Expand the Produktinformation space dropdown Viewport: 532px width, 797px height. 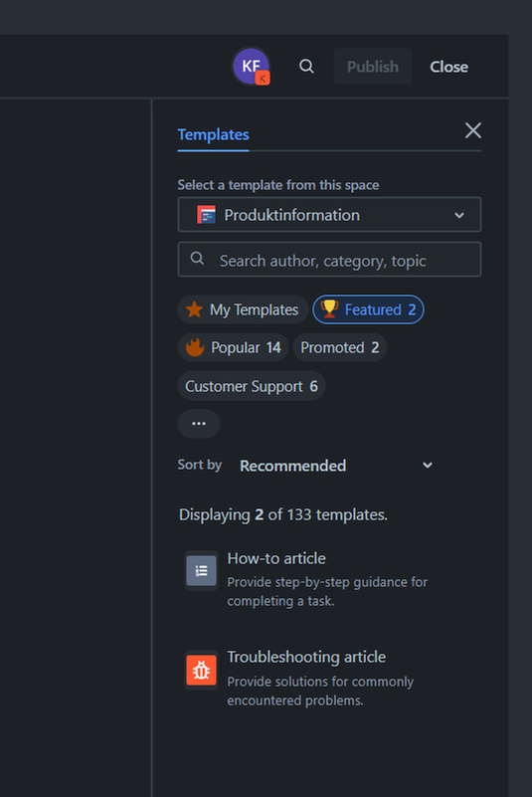(329, 215)
